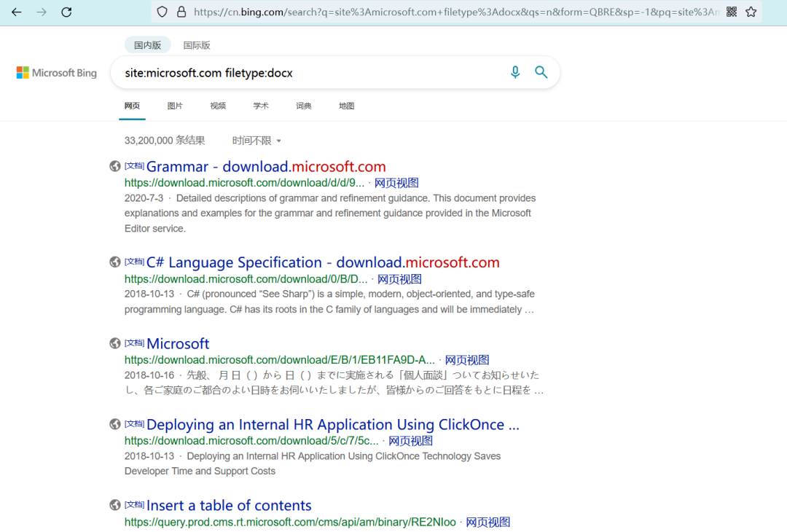Switch to the 学术 tab

[x=260, y=106]
